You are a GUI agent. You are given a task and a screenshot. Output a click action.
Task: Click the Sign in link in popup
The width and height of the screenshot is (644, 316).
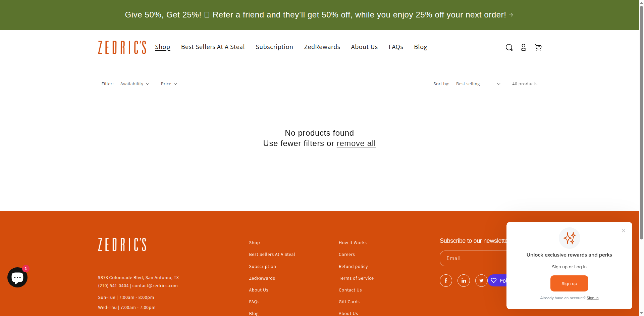(x=592, y=298)
